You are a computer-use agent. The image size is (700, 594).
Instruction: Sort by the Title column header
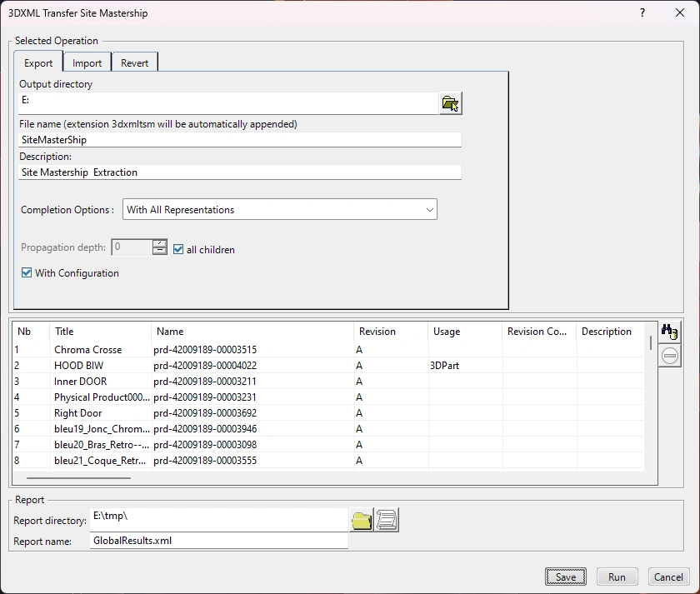101,331
